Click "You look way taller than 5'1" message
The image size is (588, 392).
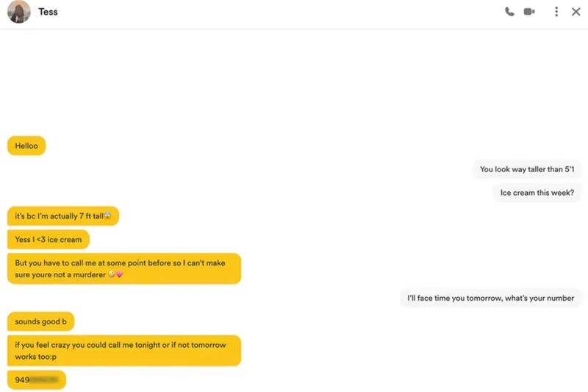[527, 169]
